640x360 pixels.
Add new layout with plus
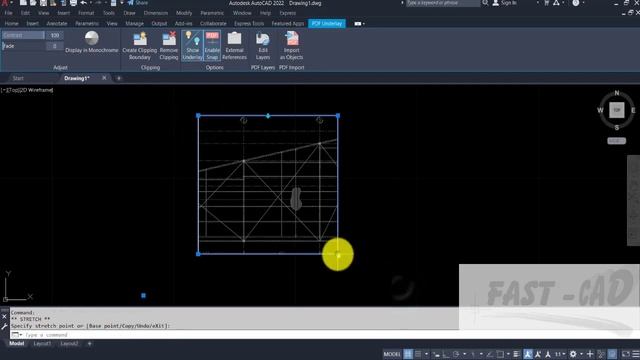click(89, 344)
